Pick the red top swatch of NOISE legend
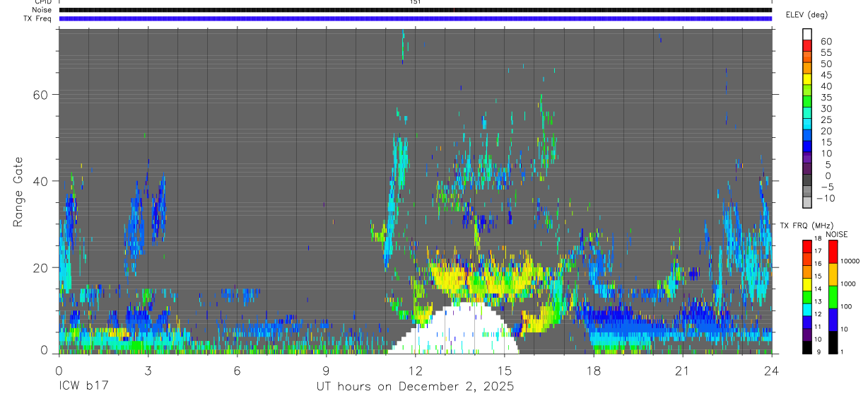Viewport: 868px width, 401px height. click(833, 251)
